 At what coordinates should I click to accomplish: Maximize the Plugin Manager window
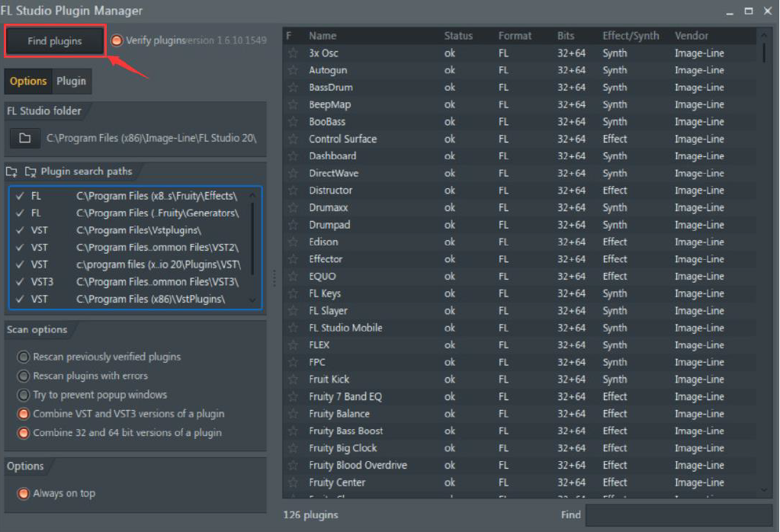(x=748, y=11)
